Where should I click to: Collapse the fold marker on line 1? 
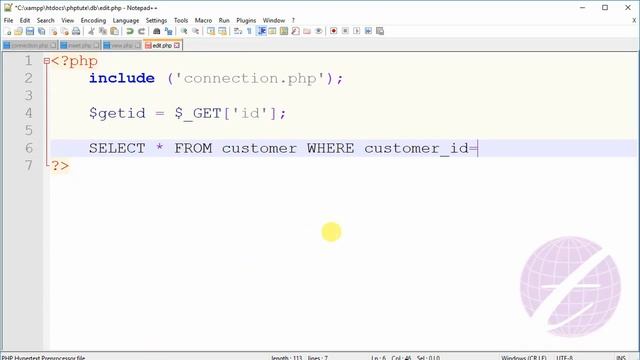(47, 61)
